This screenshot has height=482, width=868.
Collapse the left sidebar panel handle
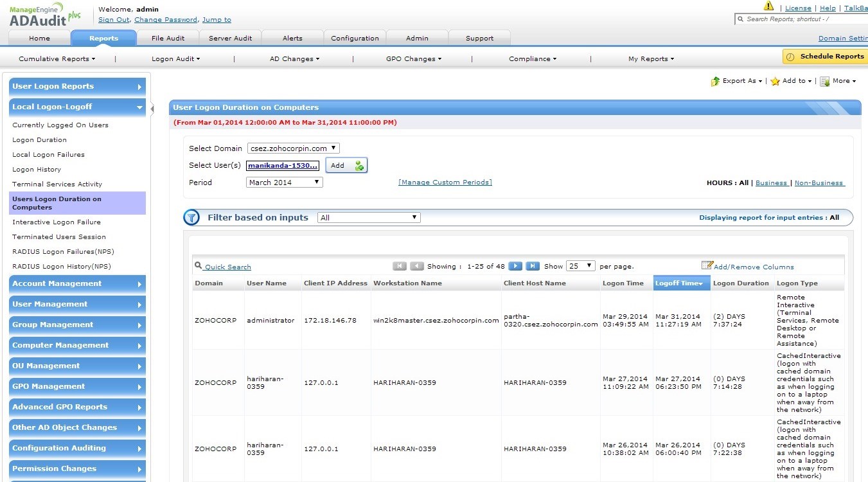tap(152, 109)
